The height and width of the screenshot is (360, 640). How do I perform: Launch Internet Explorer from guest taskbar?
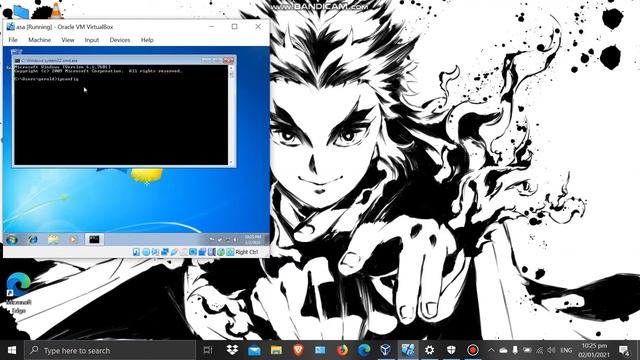(x=33, y=240)
